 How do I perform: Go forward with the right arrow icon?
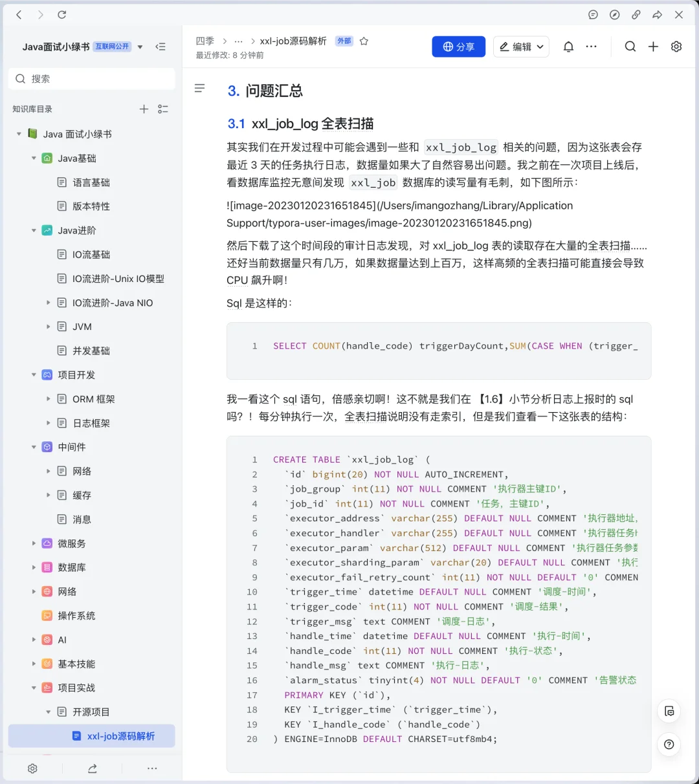coord(40,14)
